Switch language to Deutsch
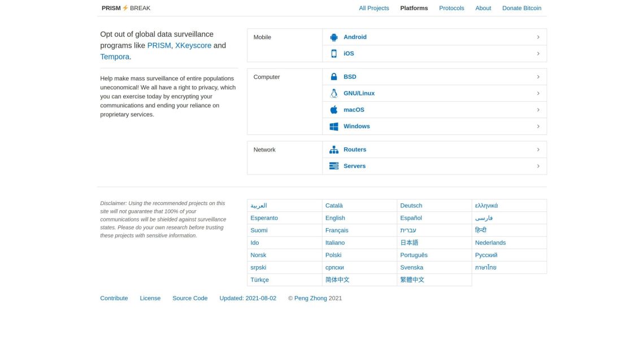The width and height of the screenshot is (644, 339). tap(411, 206)
